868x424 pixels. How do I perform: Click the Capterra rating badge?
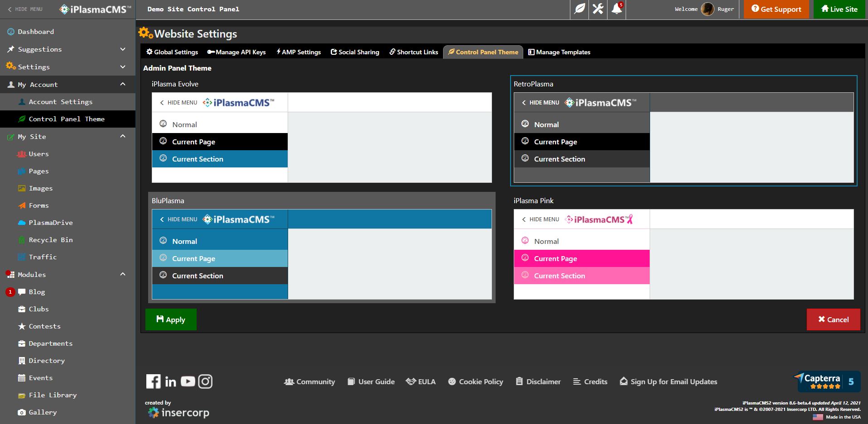pos(827,381)
